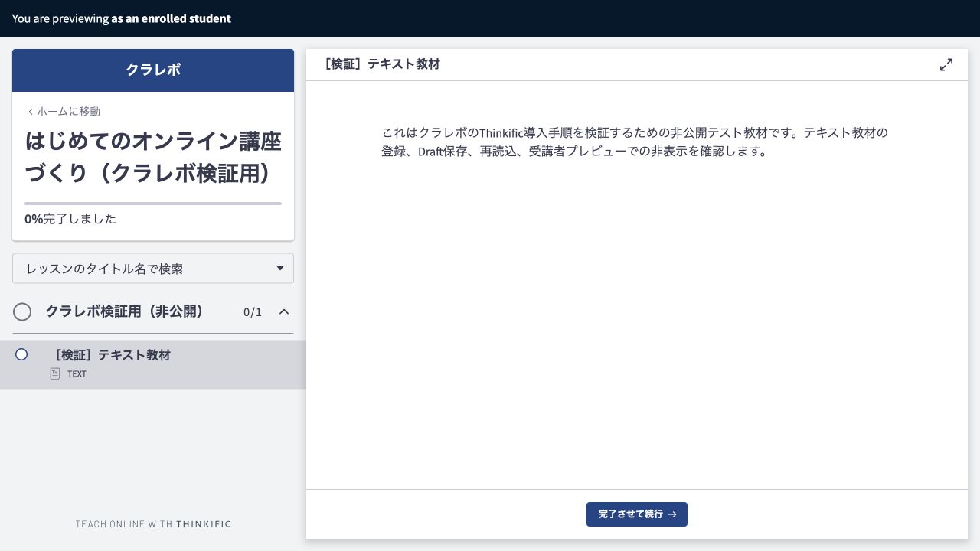Click the クラレボ site header

pyautogui.click(x=153, y=70)
